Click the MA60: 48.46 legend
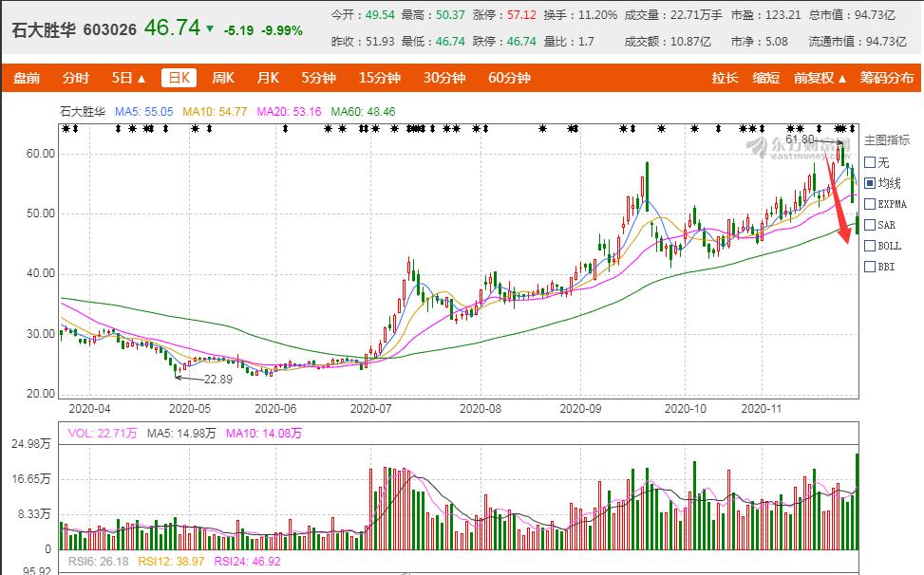This screenshot has height=575, width=924. 363,111
